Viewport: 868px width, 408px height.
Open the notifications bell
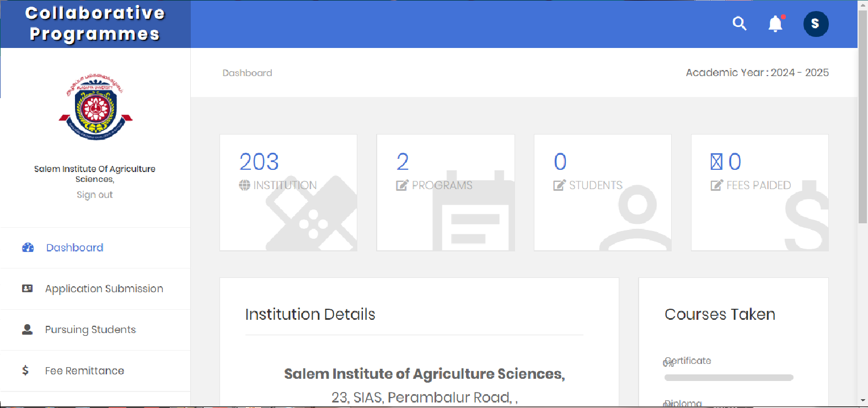(775, 24)
